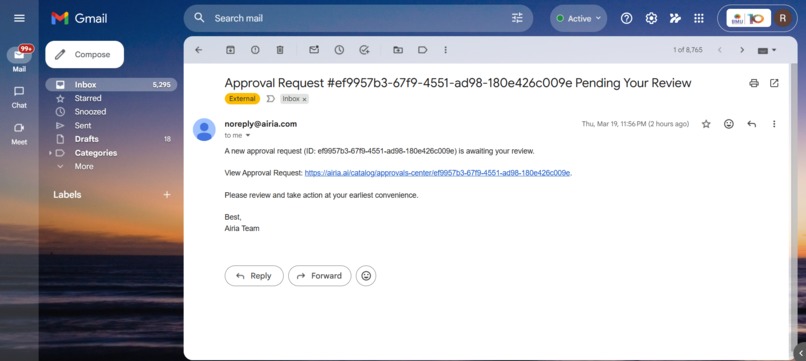Click the External tag
The image size is (806, 361).
242,99
